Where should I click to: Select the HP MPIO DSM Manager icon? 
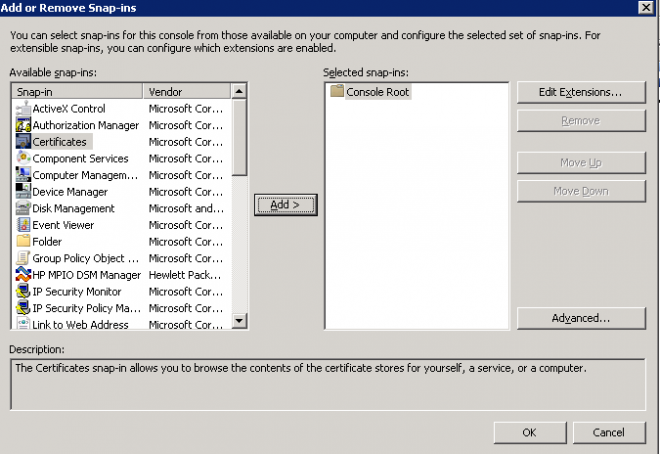(x=23, y=275)
